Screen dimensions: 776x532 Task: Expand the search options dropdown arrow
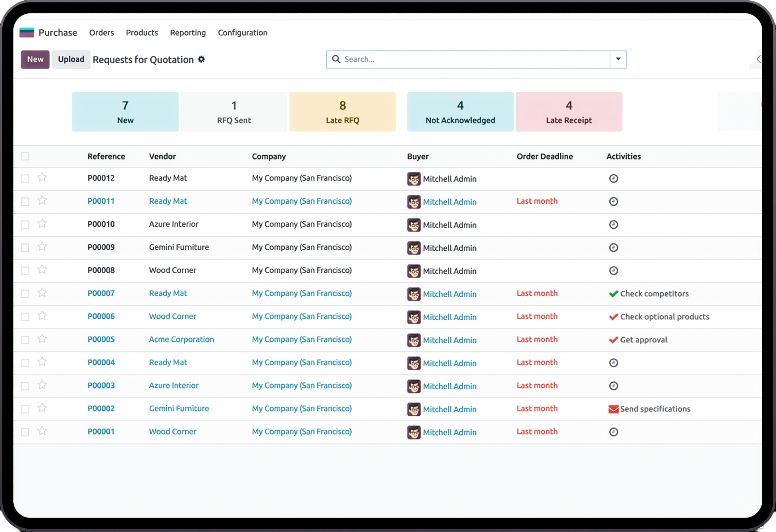tap(618, 60)
